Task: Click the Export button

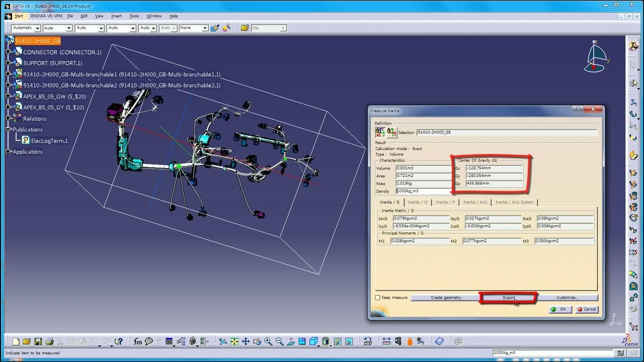Action: point(509,298)
